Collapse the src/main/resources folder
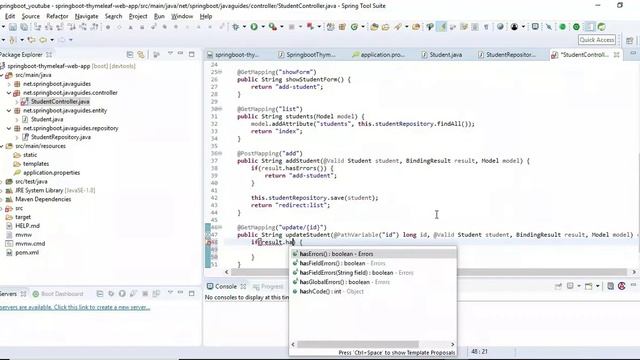The height and width of the screenshot is (360, 640). (2, 146)
